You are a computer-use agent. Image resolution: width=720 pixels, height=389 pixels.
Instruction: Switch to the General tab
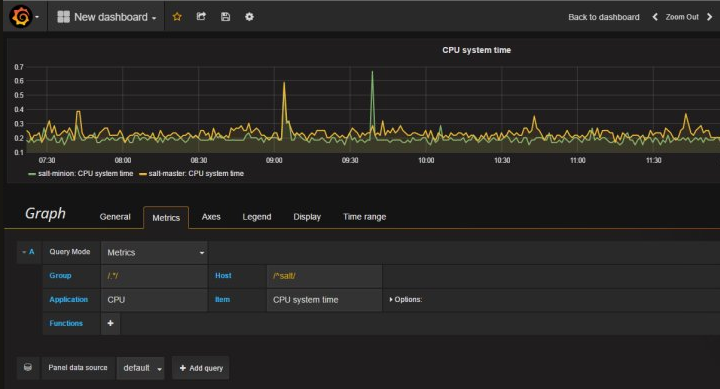115,217
